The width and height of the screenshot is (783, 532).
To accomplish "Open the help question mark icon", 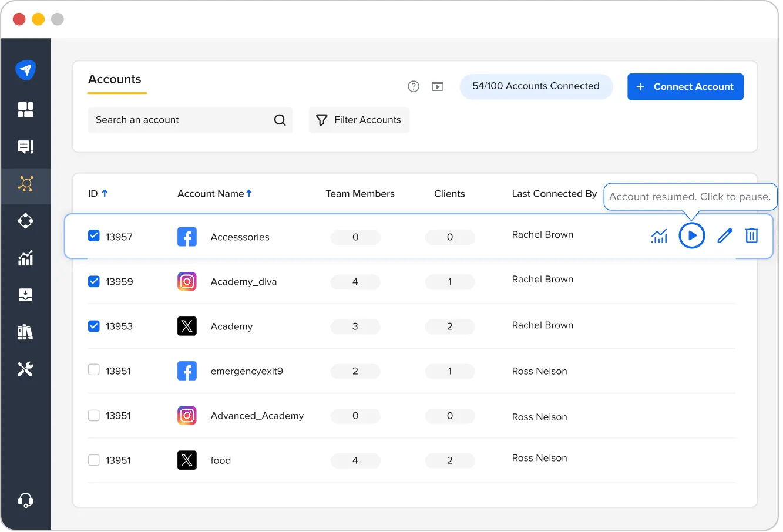I will (414, 86).
